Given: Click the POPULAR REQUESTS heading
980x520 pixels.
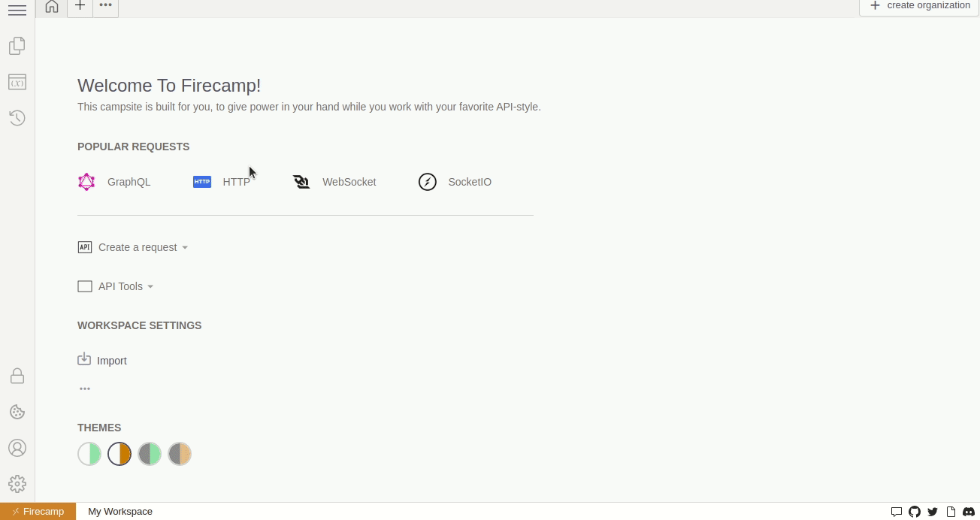Looking at the screenshot, I should click(x=134, y=147).
